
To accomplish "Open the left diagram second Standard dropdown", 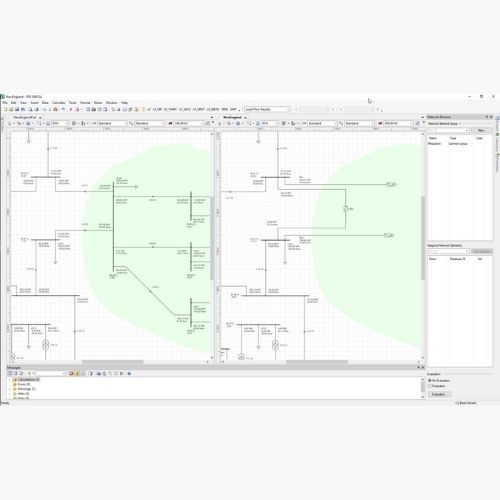I will (x=150, y=123).
